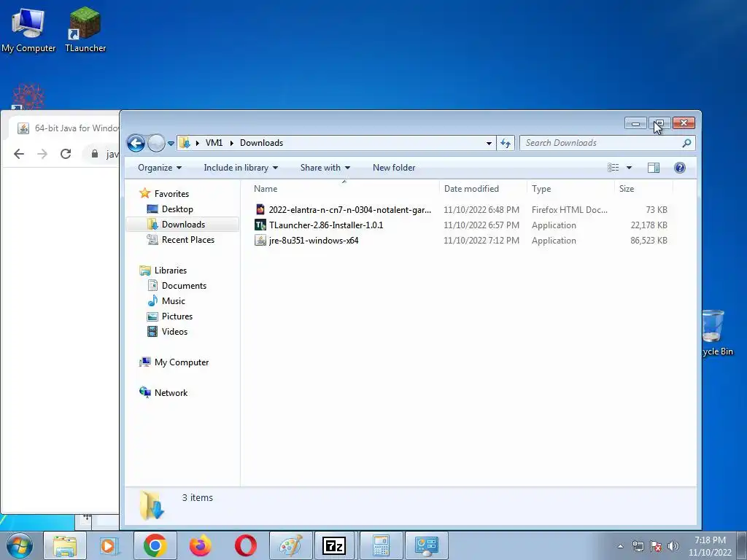Image resolution: width=747 pixels, height=560 pixels.
Task: Change your view icon button
Action: 613,168
